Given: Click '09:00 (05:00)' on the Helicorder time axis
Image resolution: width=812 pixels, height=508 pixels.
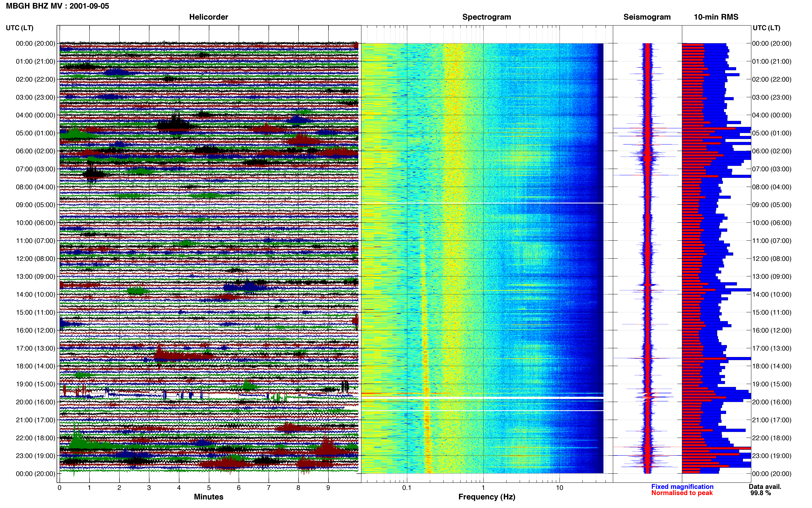Looking at the screenshot, I should pyautogui.click(x=36, y=205).
